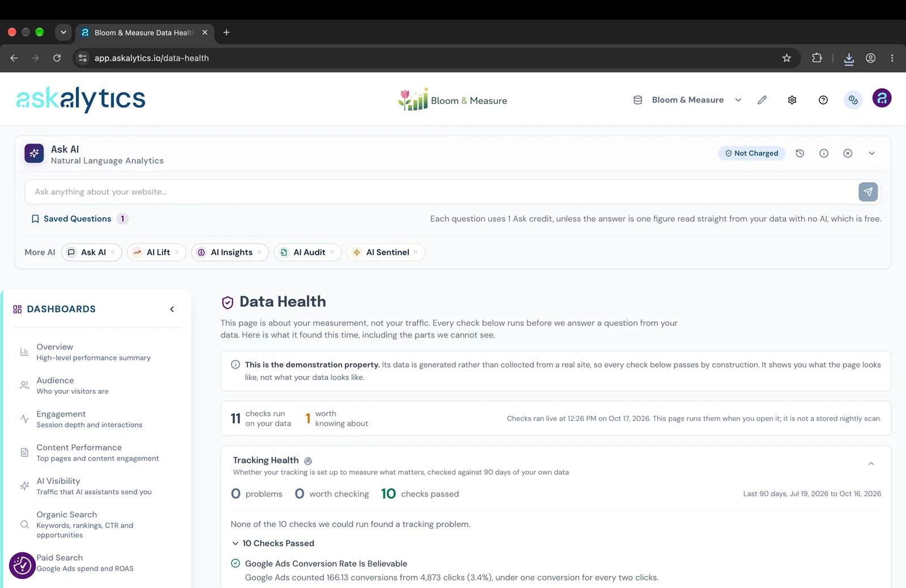Focus the Ask anything input field

coord(442,192)
